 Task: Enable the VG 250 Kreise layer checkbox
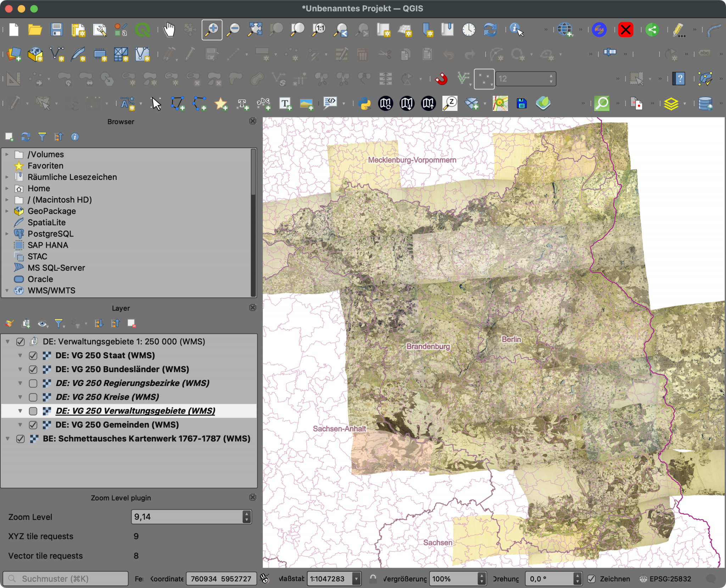(x=33, y=397)
